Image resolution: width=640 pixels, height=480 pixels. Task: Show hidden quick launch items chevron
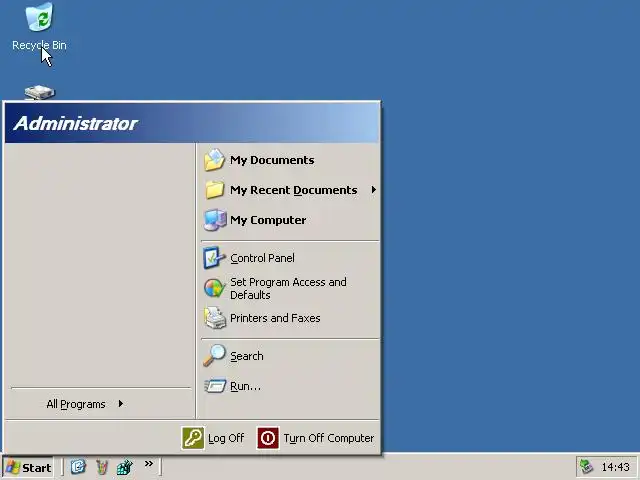click(149, 463)
